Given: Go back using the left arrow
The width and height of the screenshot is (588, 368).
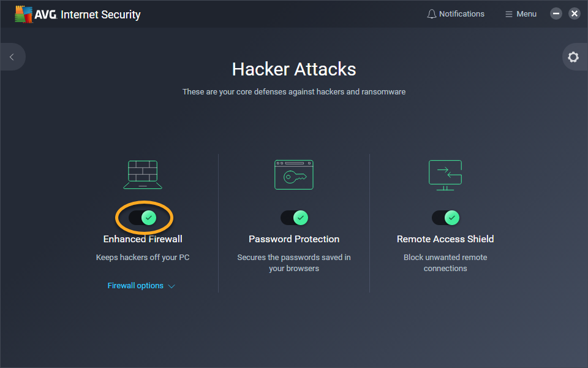Looking at the screenshot, I should click(12, 57).
